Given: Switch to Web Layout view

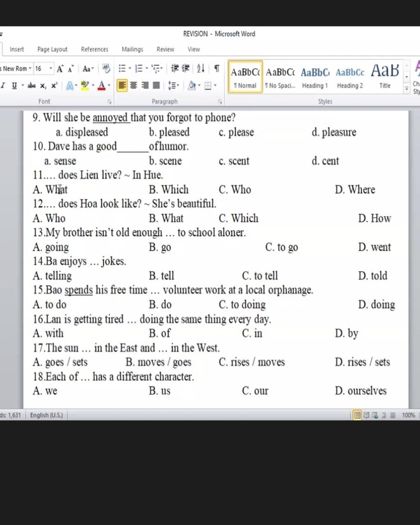Looking at the screenshot, I should pyautogui.click(x=375, y=415).
